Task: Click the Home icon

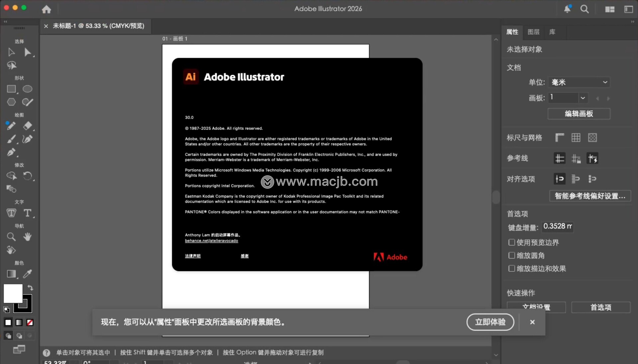Action: click(47, 9)
